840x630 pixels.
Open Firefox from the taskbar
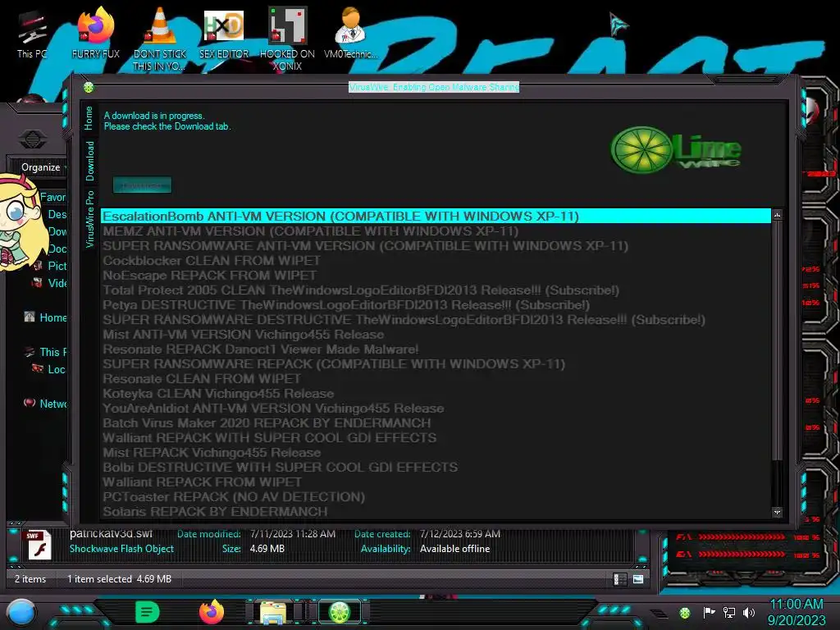[x=211, y=612]
